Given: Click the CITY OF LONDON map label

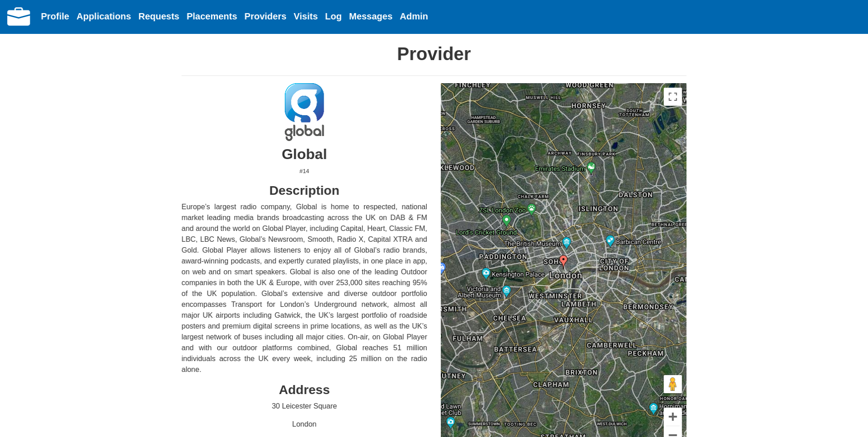Looking at the screenshot, I should click(614, 264).
